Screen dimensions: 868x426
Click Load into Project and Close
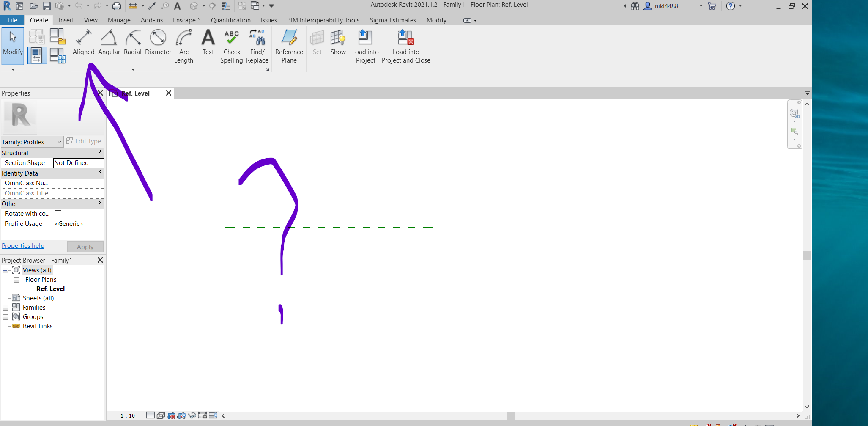click(x=405, y=46)
